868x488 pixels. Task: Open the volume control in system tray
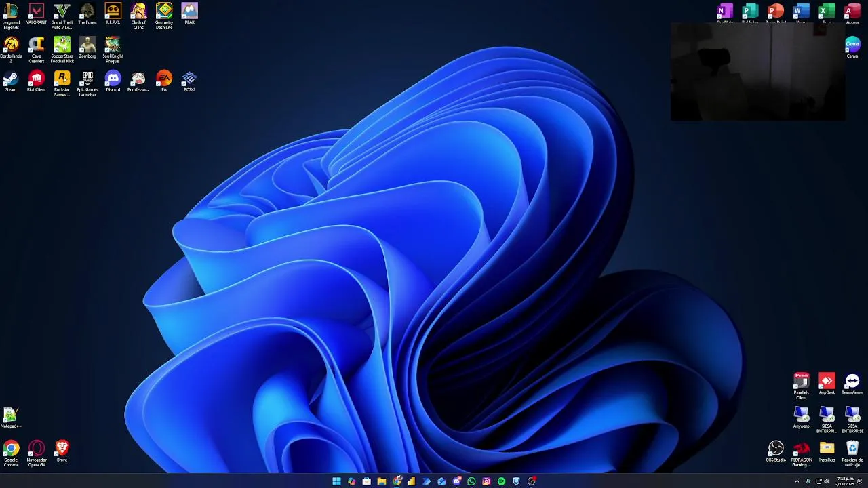pyautogui.click(x=827, y=481)
